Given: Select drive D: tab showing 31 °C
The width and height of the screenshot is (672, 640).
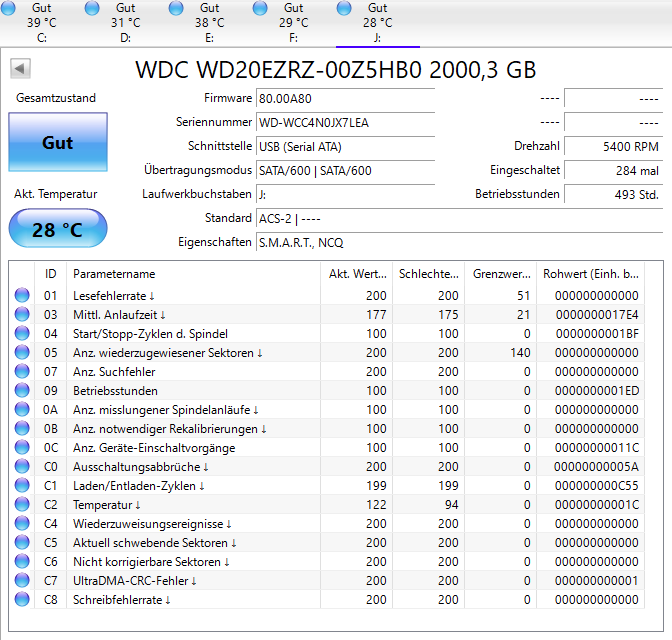Looking at the screenshot, I should 126,23.
